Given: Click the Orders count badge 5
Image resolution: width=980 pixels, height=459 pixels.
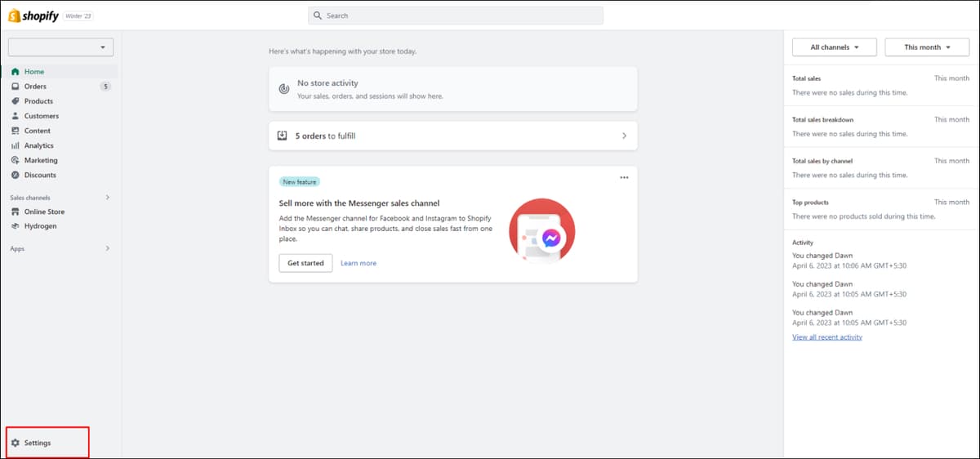Looking at the screenshot, I should (x=105, y=87).
